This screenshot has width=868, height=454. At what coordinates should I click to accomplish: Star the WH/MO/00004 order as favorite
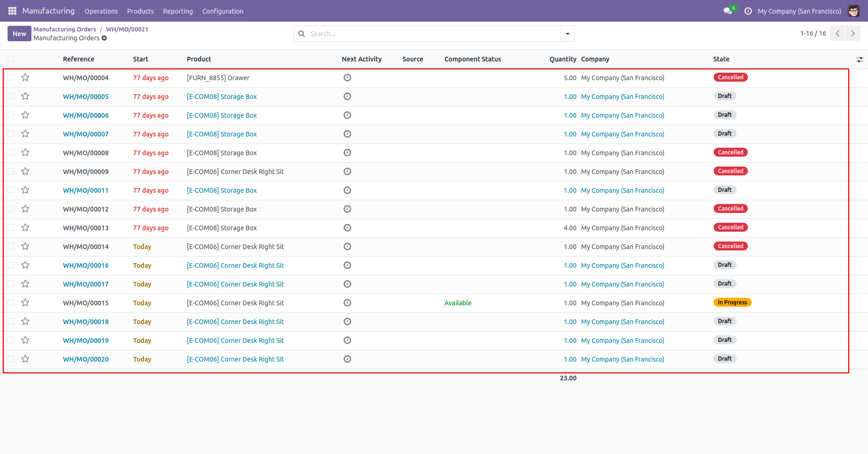tap(25, 77)
